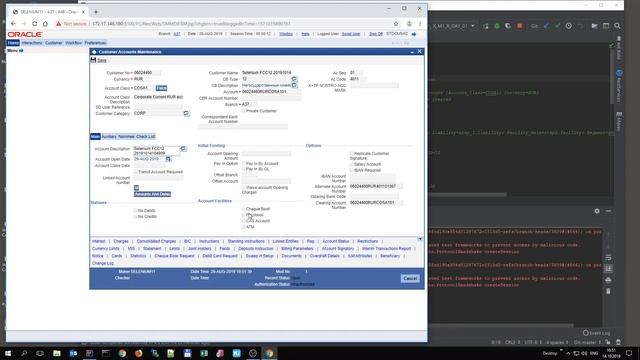Open Windows Start menu
640x360 pixels.
coord(8,353)
